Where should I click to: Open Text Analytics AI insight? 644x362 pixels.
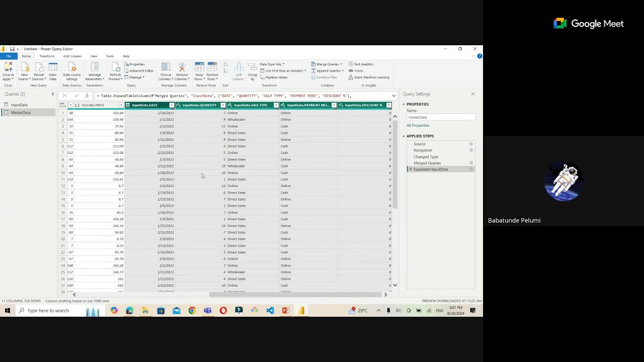point(361,64)
